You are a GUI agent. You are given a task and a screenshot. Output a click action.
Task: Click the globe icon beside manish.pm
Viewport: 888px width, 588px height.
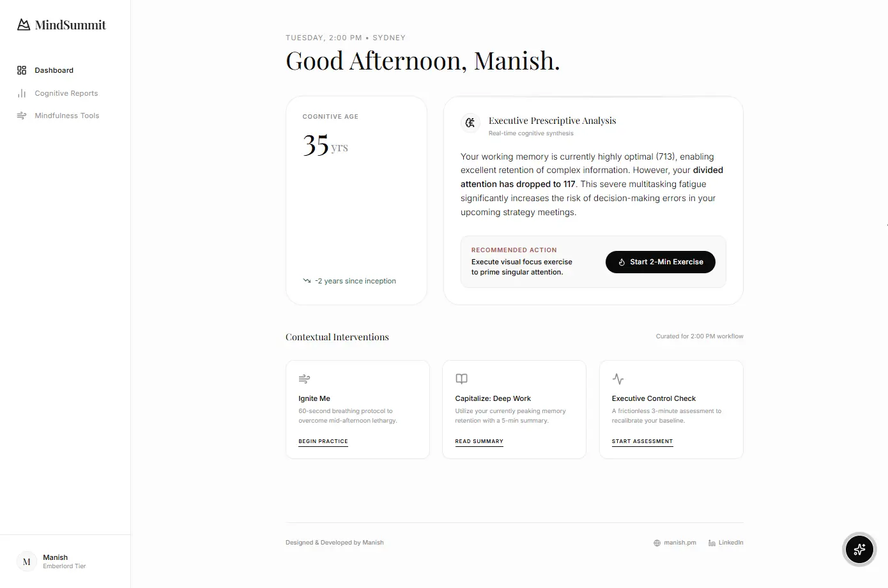(656, 543)
